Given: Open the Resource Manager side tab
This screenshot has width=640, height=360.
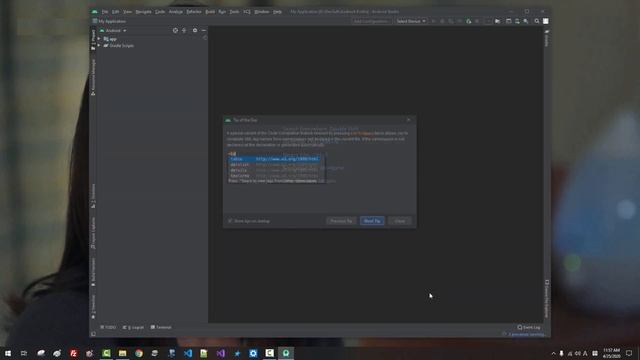Looking at the screenshot, I should [93, 77].
